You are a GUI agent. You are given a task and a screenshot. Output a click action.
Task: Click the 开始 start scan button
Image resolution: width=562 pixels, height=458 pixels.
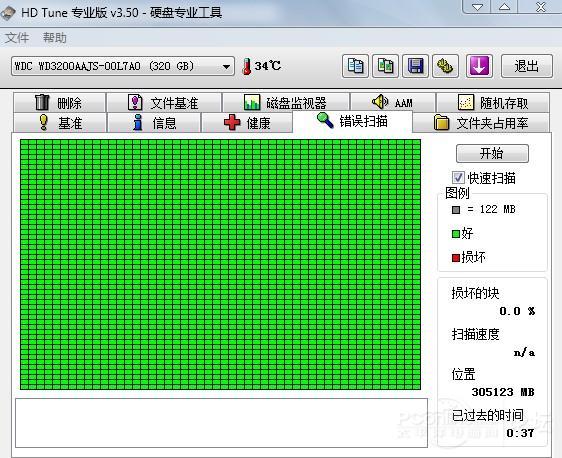pos(492,153)
